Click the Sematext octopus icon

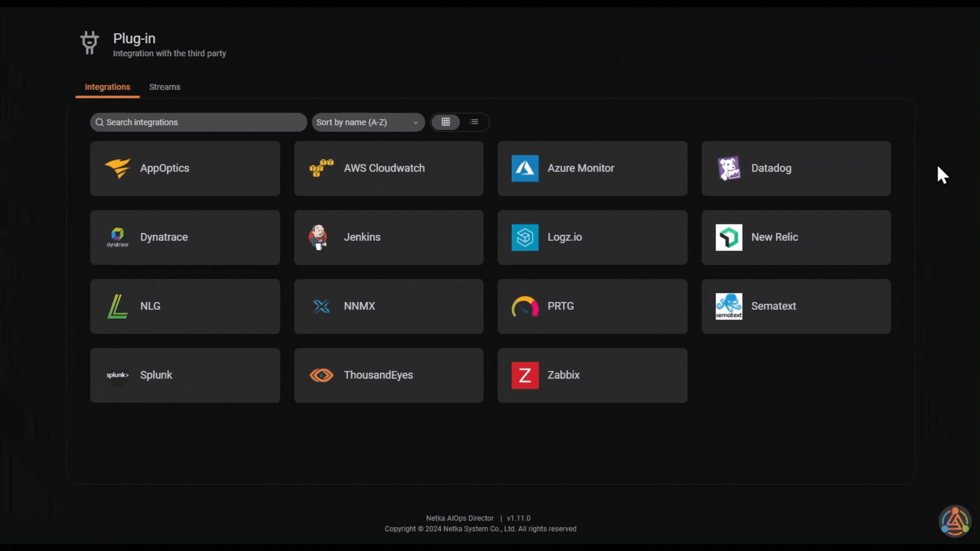point(729,306)
